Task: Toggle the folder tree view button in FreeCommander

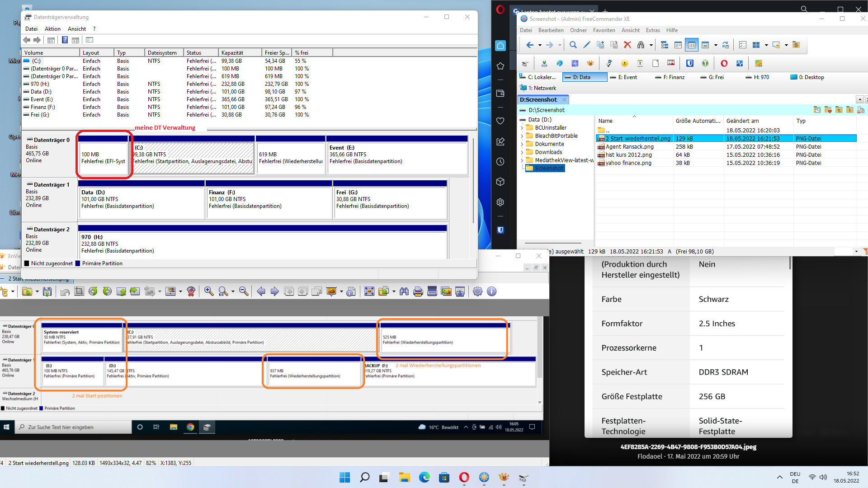Action: (x=664, y=45)
